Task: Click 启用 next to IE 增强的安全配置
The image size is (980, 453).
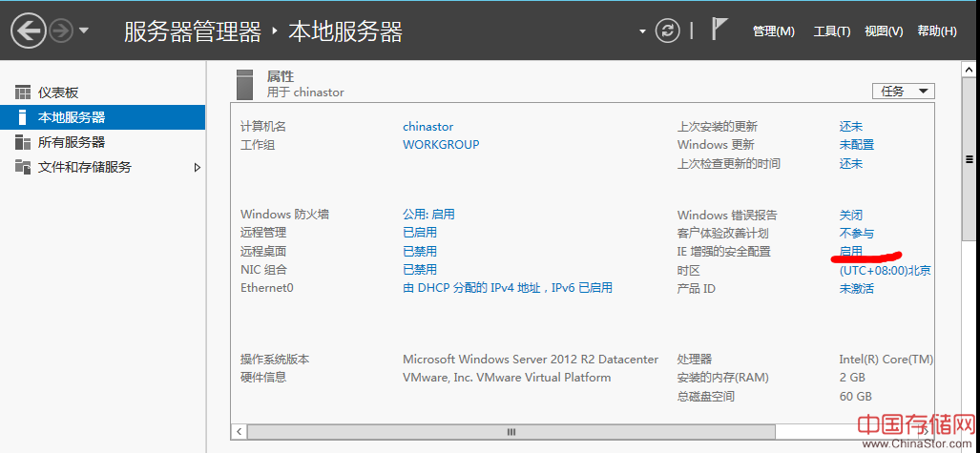Action: [x=850, y=251]
